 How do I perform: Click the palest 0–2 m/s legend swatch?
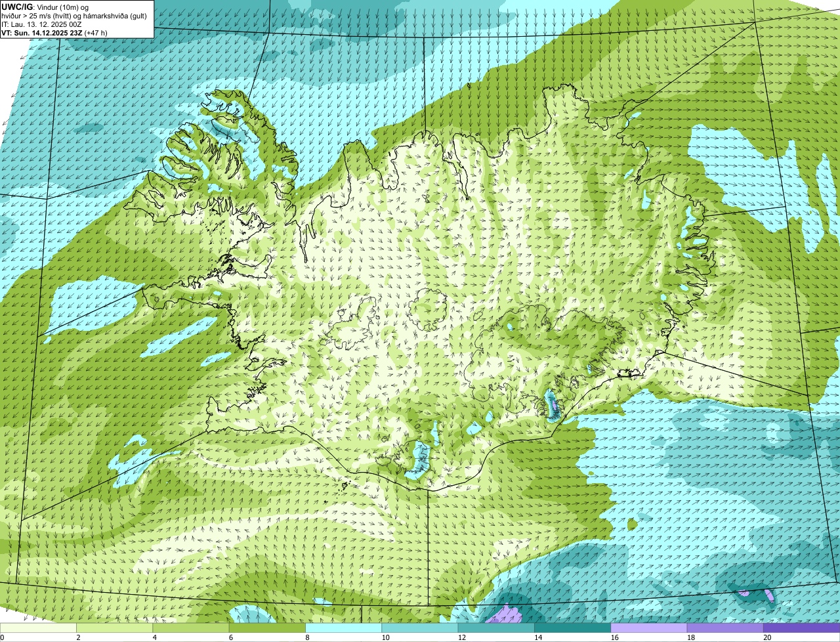pos(39,628)
